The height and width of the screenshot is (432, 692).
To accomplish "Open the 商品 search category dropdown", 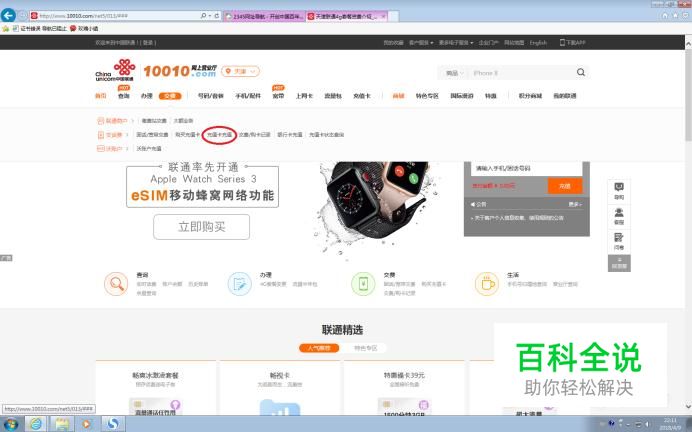I will tap(454, 73).
